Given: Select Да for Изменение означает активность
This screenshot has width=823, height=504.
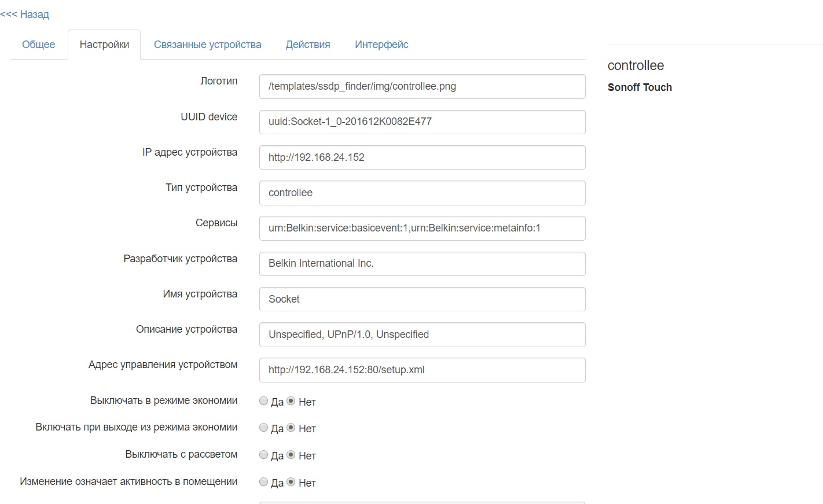Looking at the screenshot, I should [264, 482].
